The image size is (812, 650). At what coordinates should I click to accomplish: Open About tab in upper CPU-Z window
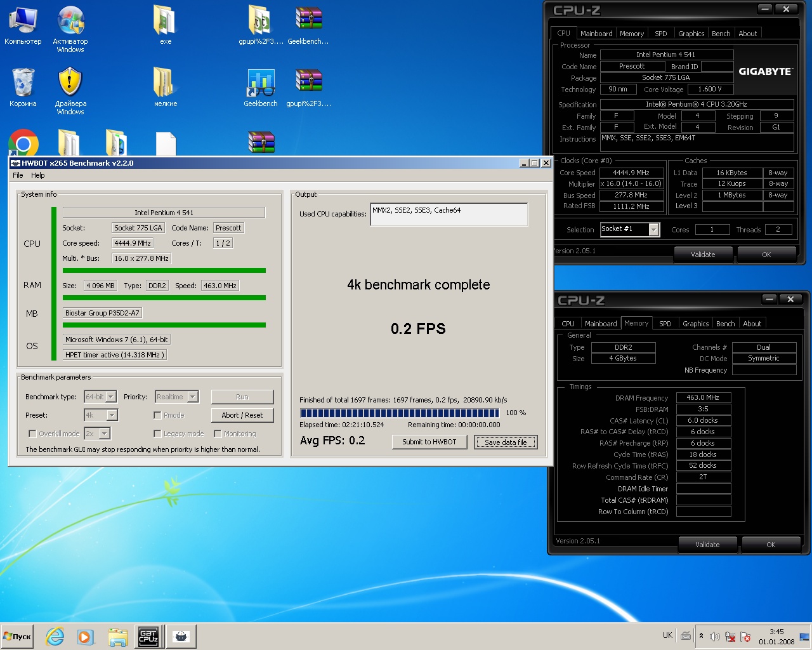click(x=748, y=34)
